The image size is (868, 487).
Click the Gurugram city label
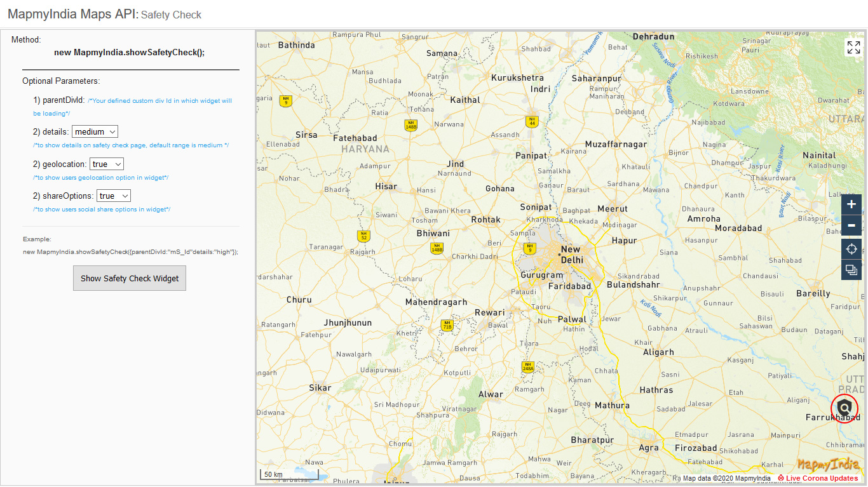click(542, 275)
